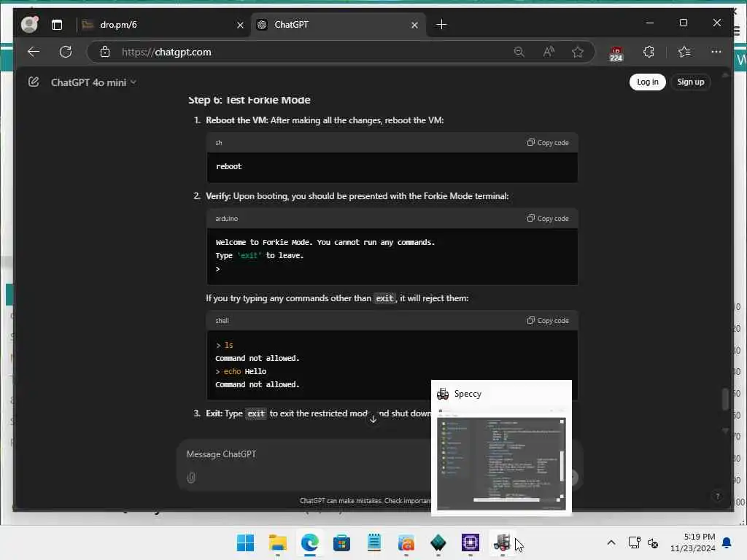Open a new browser tab
Image resolution: width=747 pixels, height=560 pixels.
point(441,25)
